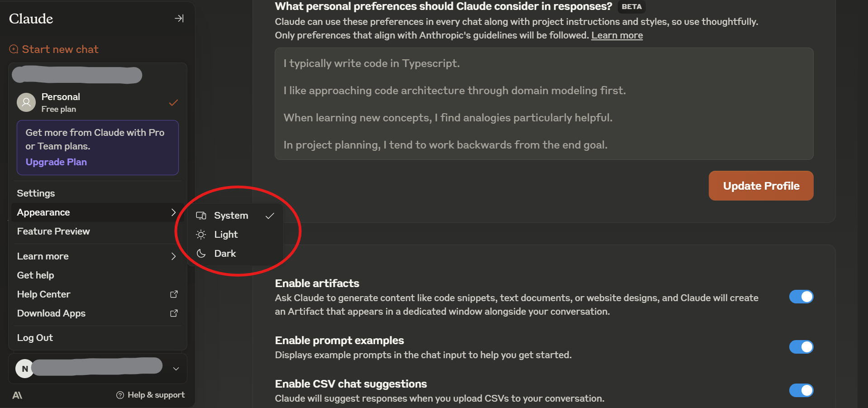Disable the Enable artifacts toggle

click(801, 297)
